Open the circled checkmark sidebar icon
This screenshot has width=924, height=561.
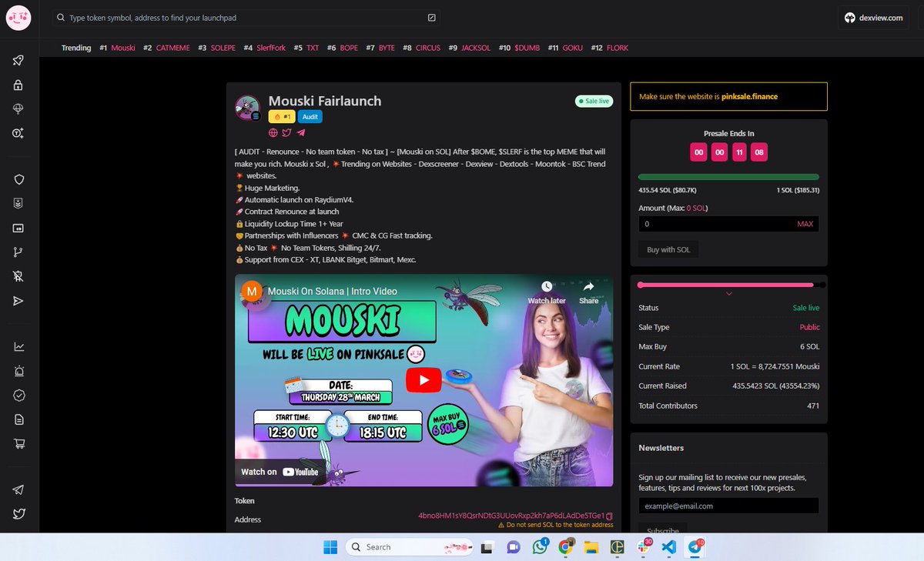click(18, 396)
